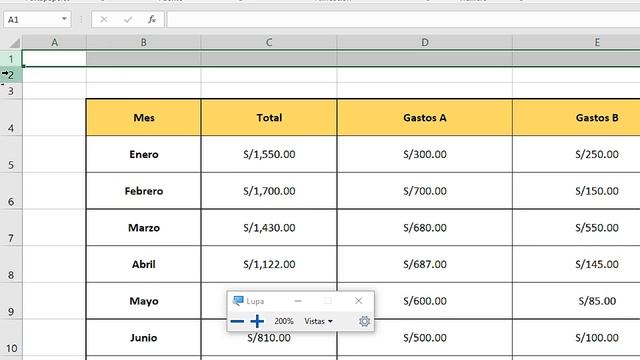This screenshot has width=640, height=360.
Task: Click the S/550.00 Gastos B cell
Action: coord(576,228)
